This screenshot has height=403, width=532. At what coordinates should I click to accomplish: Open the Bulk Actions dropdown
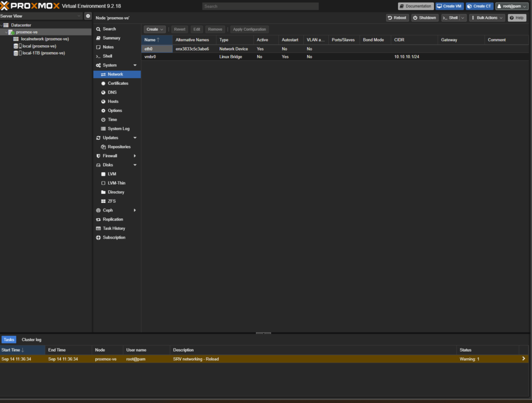click(x=487, y=18)
